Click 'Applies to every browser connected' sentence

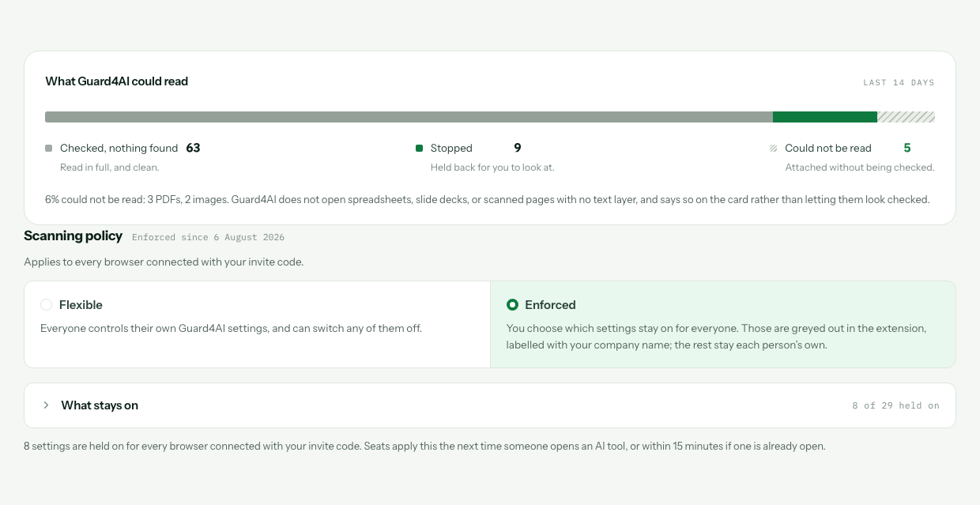point(164,262)
